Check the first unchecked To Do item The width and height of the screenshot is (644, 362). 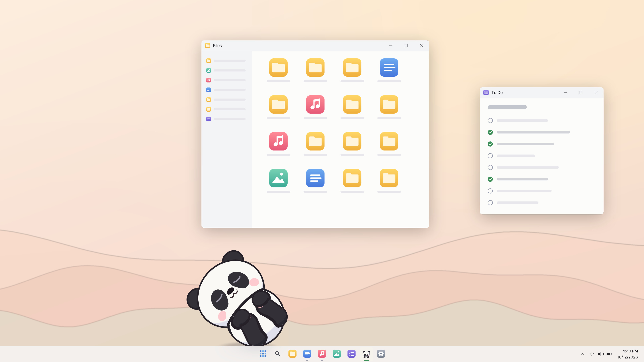tap(490, 121)
